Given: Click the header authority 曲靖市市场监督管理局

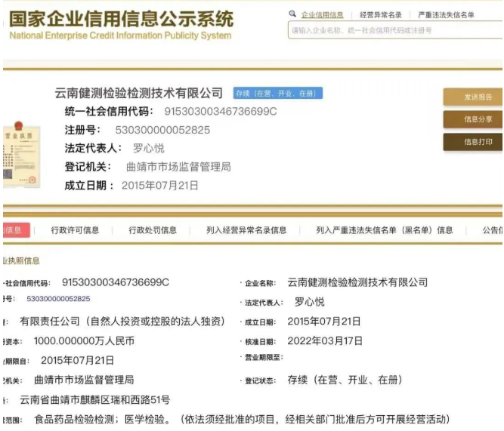Looking at the screenshot, I should [x=178, y=167].
